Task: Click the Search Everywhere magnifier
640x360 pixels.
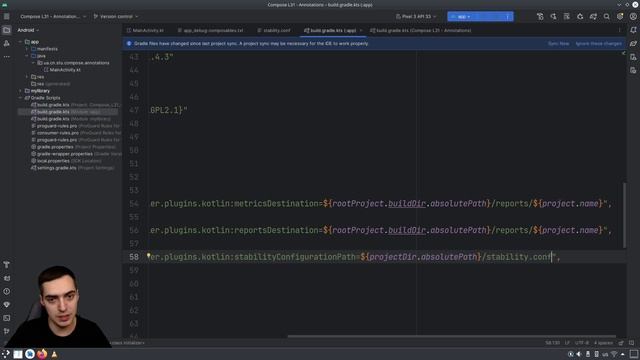Action: pos(607,16)
